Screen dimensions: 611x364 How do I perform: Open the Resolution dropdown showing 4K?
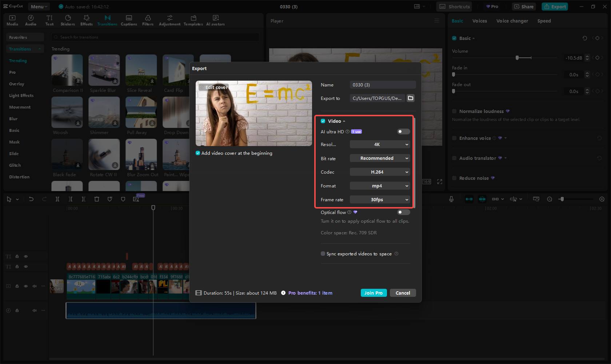(x=380, y=144)
